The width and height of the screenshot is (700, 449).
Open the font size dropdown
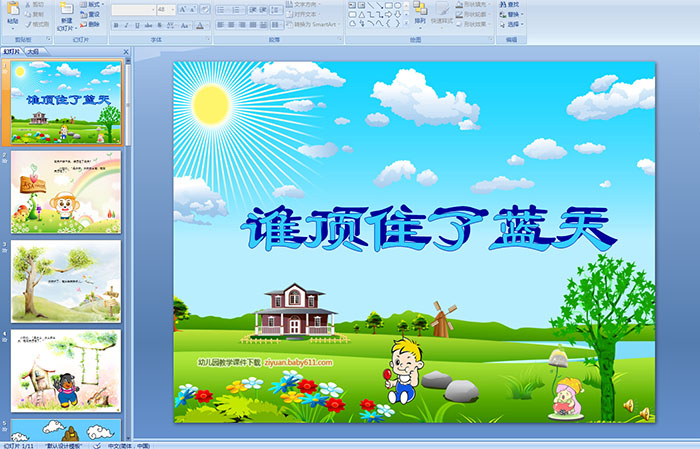coord(170,9)
